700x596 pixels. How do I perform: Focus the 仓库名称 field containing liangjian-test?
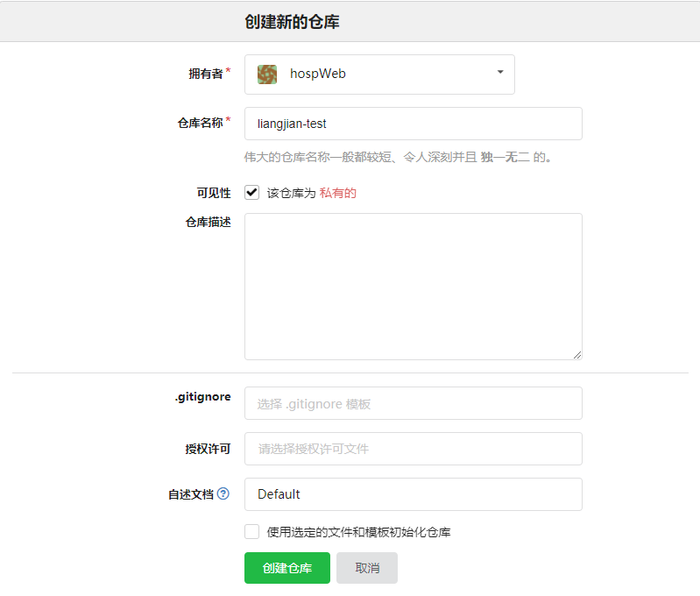tap(413, 124)
